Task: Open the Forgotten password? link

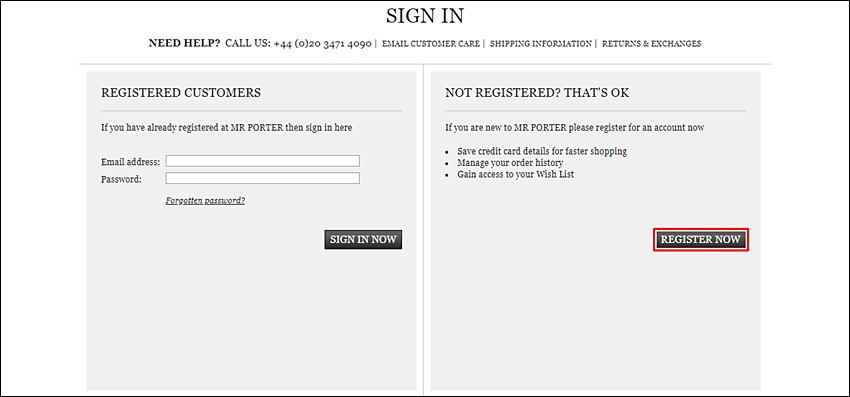Action: click(205, 201)
